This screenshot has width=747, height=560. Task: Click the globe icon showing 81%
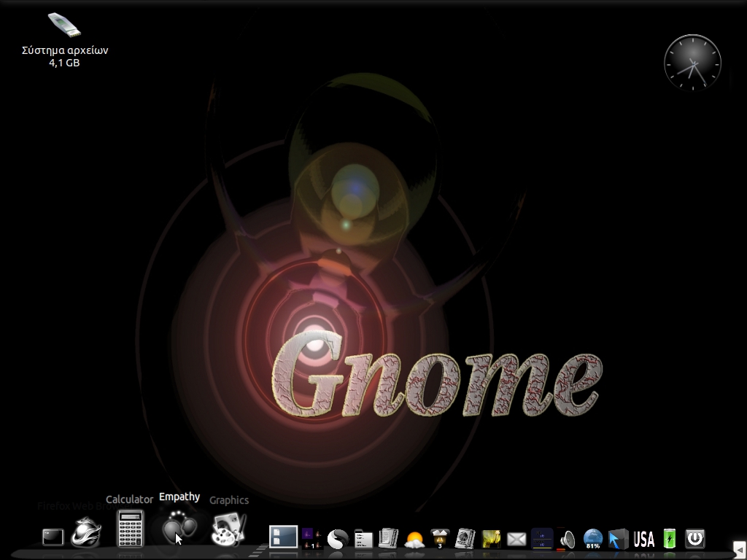tap(592, 539)
